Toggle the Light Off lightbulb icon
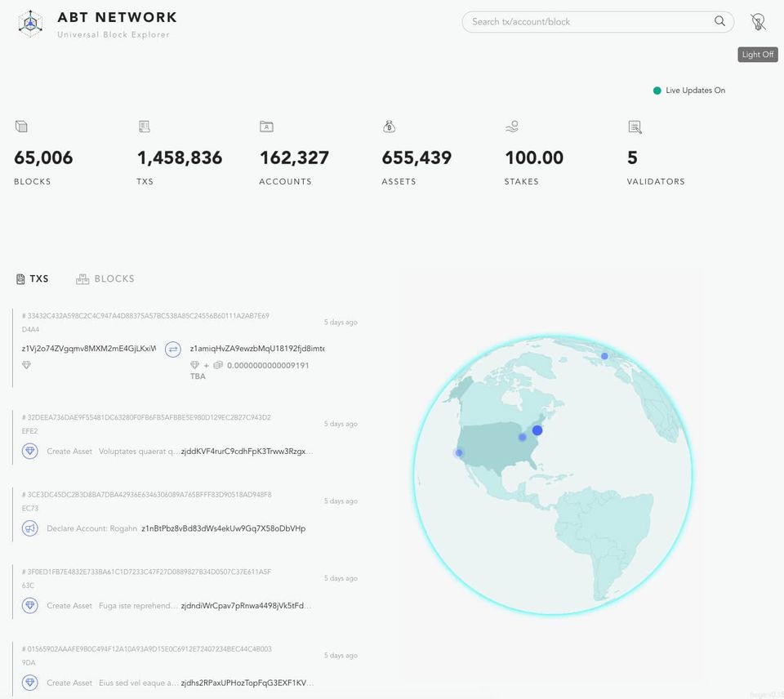Viewport: 784px width, 699px height. point(758,22)
